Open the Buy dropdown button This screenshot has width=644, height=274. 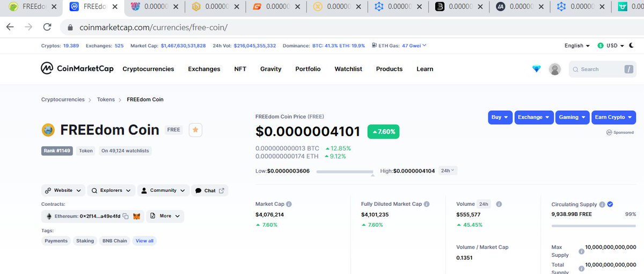click(500, 117)
